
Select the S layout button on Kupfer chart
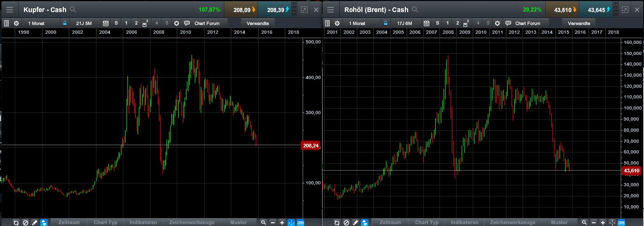tap(116, 23)
